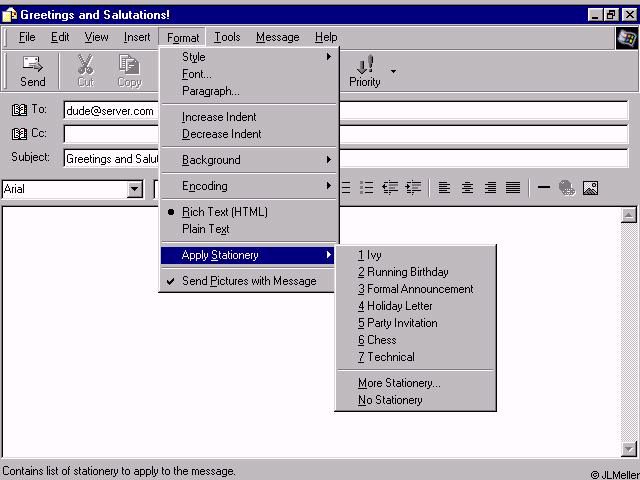Click the decrease indent toolbar icon
This screenshot has height=480, width=640.
(390, 188)
